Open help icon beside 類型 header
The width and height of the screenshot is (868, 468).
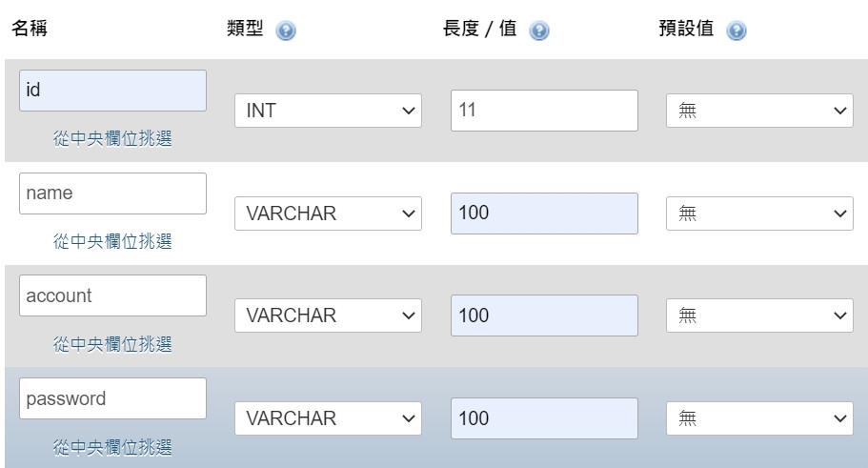tap(286, 31)
